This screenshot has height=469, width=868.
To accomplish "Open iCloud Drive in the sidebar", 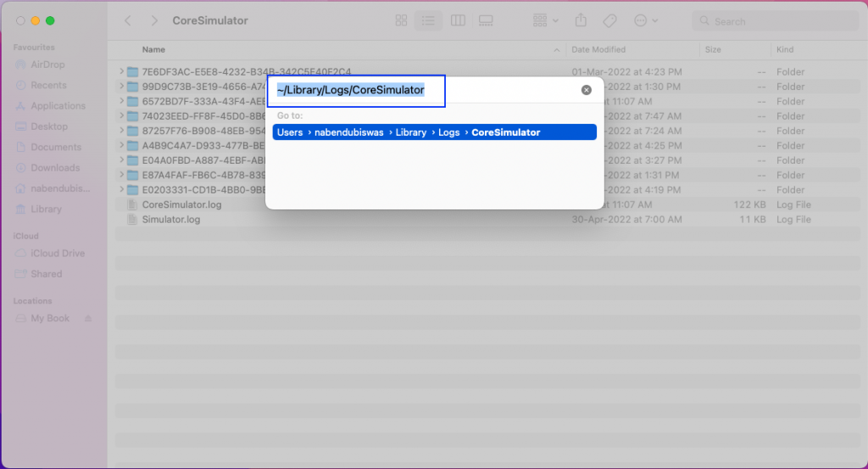I will click(58, 254).
